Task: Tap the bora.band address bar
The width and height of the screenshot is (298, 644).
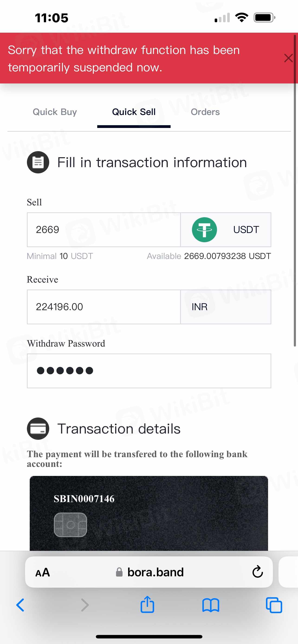Action: point(150,572)
